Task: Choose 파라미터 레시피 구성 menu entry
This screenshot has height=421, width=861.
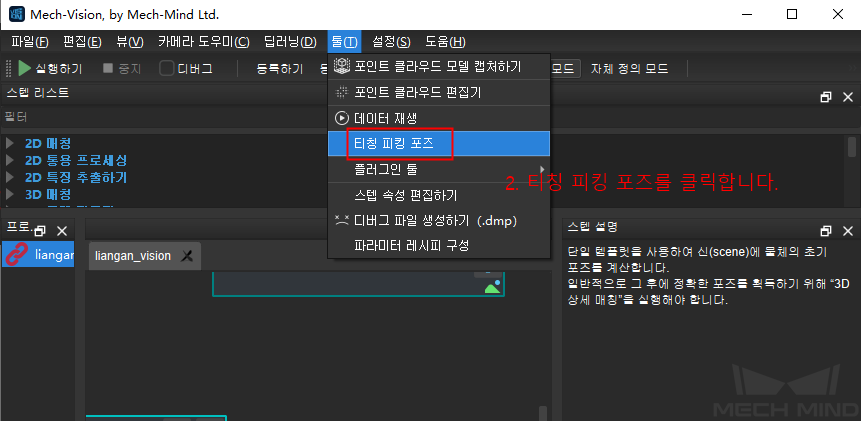Action: pos(439,245)
